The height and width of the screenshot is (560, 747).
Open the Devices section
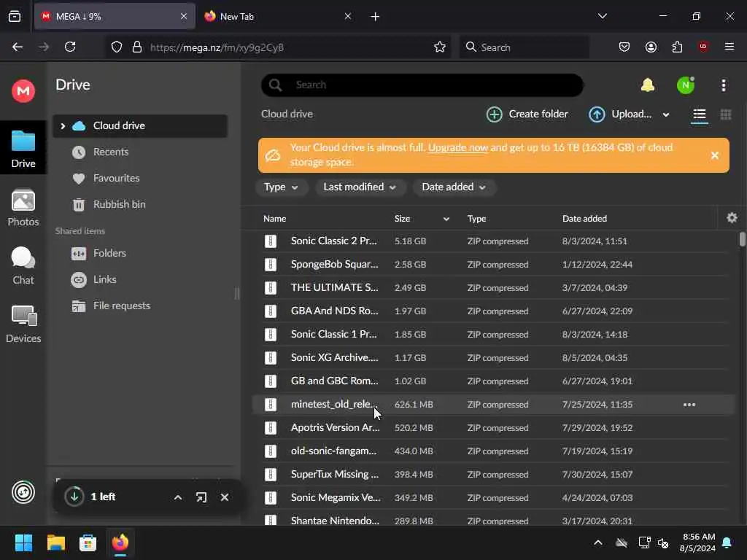23,324
